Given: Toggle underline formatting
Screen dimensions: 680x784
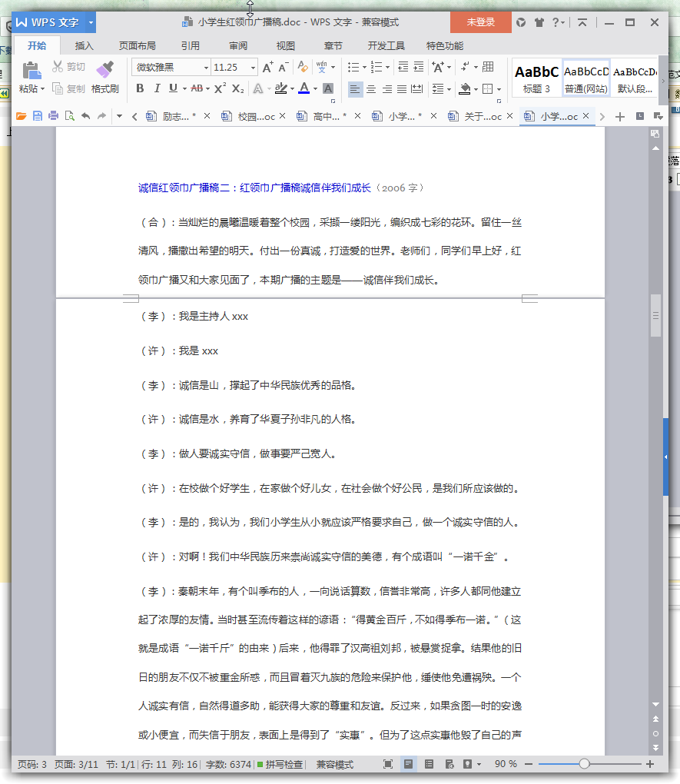Looking at the screenshot, I should click(173, 88).
